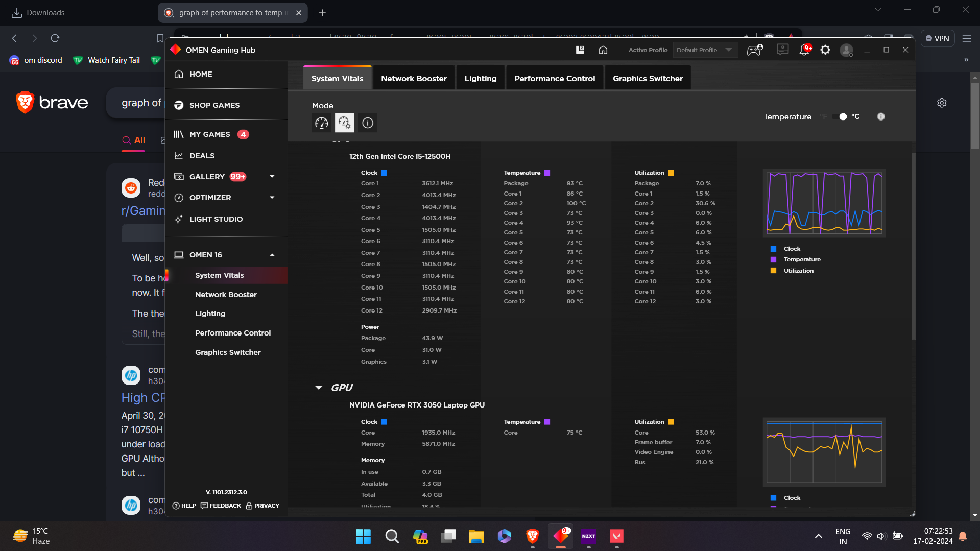This screenshot has height=551, width=980.
Task: Click the Mode info icon
Action: [x=368, y=123]
